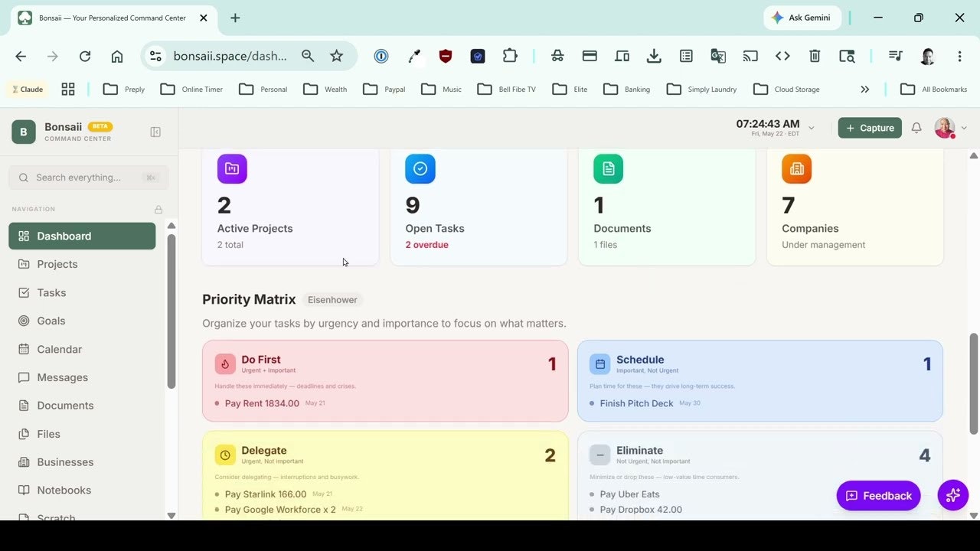Click the sidebar scroll down arrow

[x=171, y=516]
